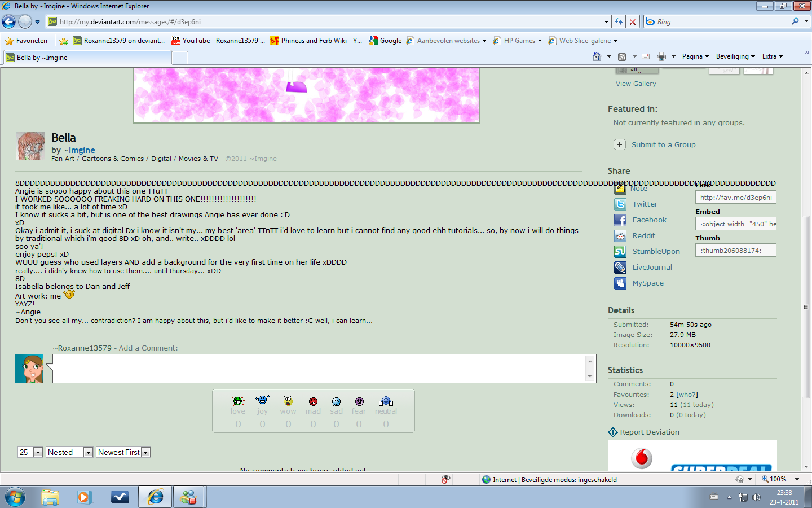
Task: Open the Pagina menu
Action: pyautogui.click(x=695, y=56)
